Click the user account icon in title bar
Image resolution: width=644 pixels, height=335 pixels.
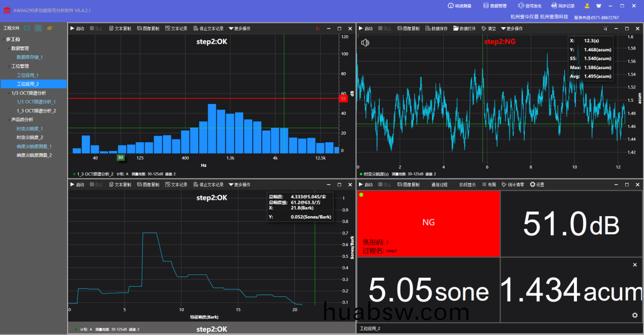[x=587, y=6]
